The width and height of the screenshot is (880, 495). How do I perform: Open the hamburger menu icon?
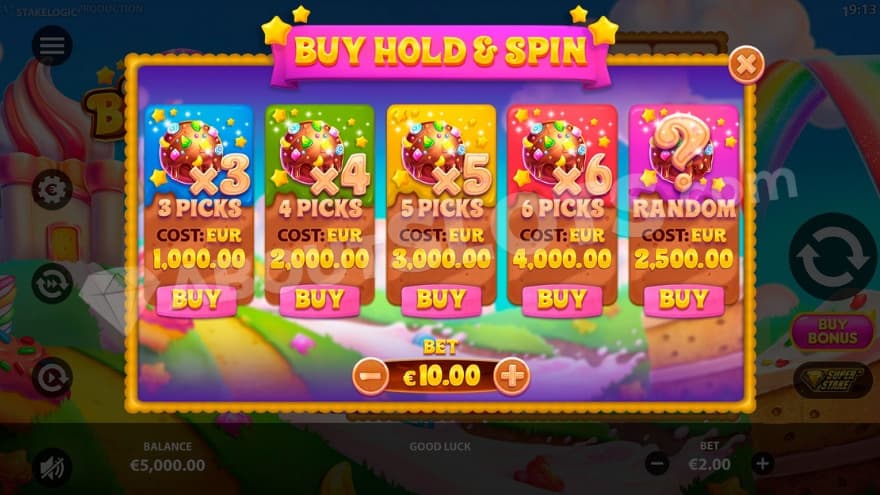[52, 45]
